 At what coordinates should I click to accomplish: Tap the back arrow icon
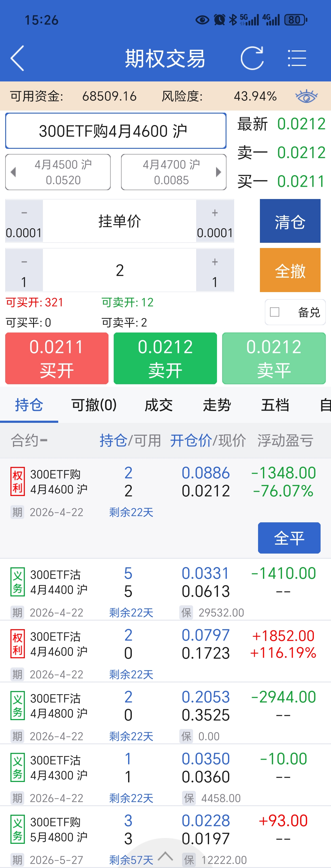pos(17,58)
